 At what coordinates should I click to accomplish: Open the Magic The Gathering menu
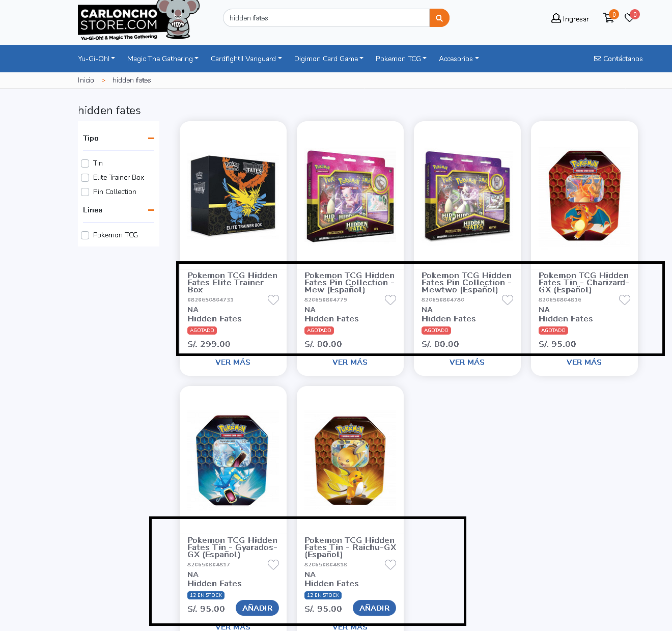(x=163, y=59)
